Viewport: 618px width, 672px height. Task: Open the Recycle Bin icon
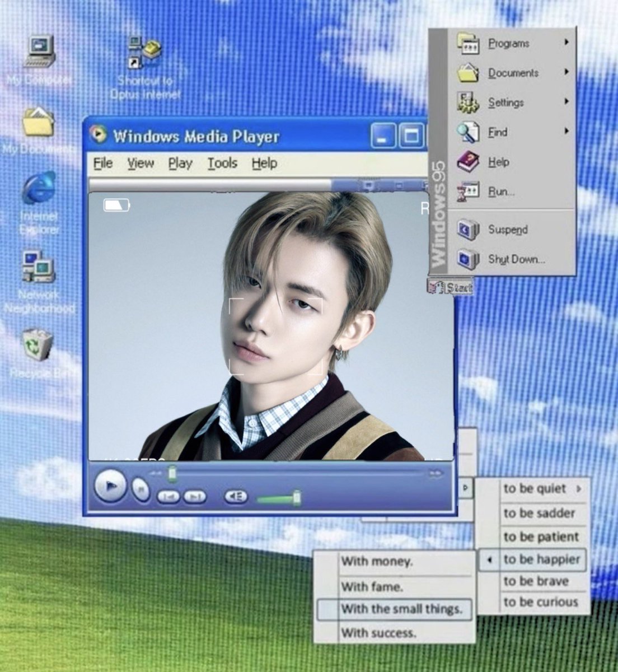point(38,344)
